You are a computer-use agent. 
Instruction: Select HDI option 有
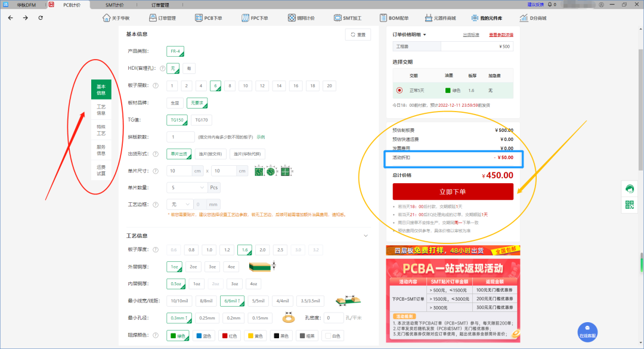(x=189, y=68)
